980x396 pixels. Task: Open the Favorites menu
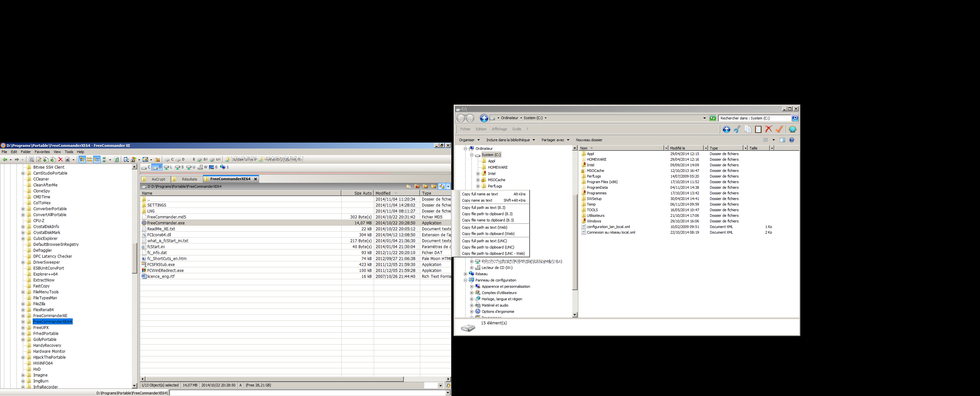(x=42, y=152)
